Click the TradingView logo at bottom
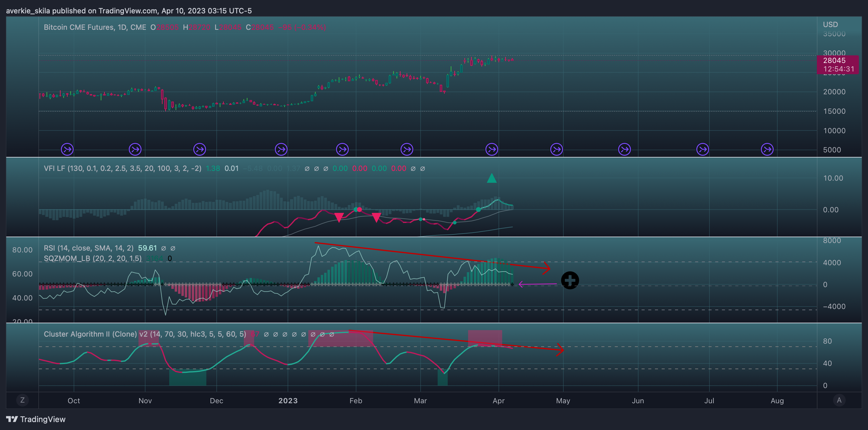The image size is (868, 430). tap(36, 419)
